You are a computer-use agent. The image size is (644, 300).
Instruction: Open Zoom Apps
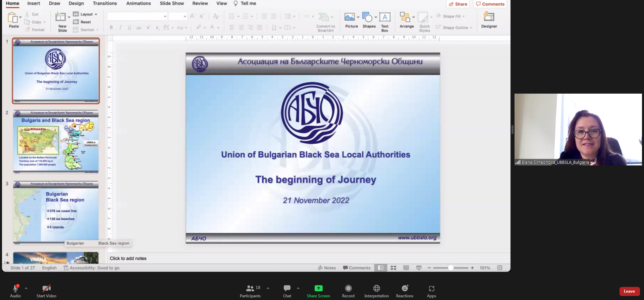432,291
